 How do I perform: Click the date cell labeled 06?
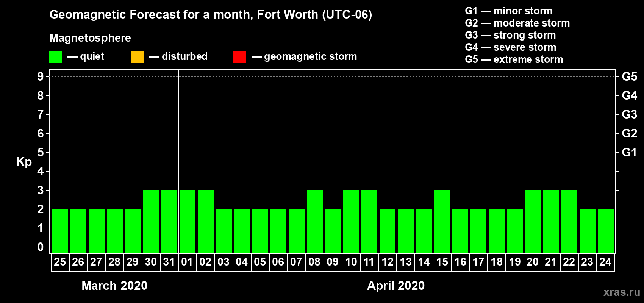278,262
